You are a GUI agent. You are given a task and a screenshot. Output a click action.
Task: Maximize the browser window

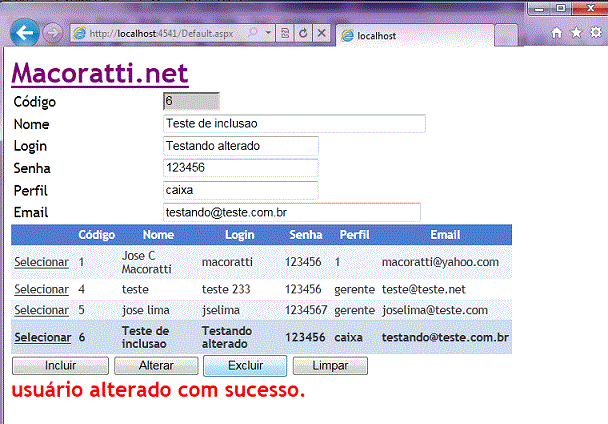click(560, 8)
